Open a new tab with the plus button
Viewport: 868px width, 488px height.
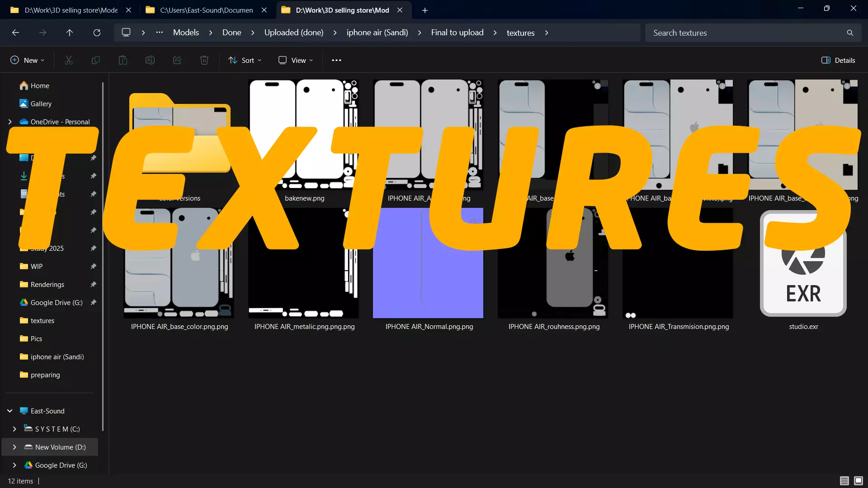pos(425,10)
